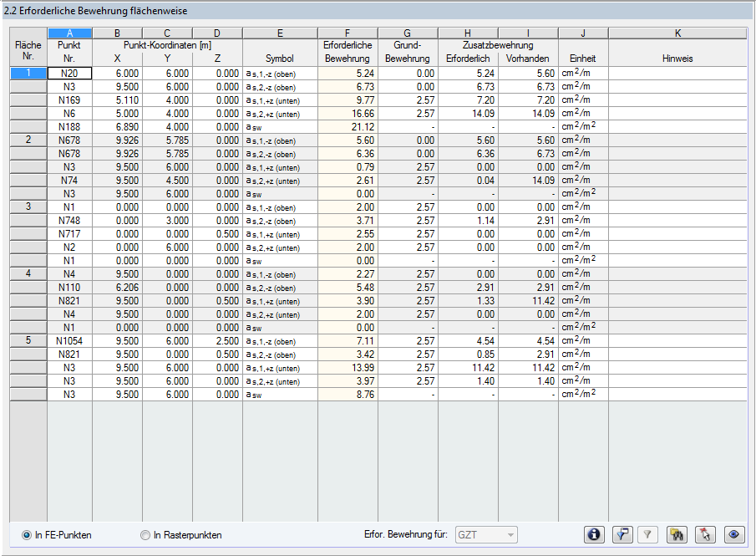Click the pick-with-cursor selection icon

705,534
